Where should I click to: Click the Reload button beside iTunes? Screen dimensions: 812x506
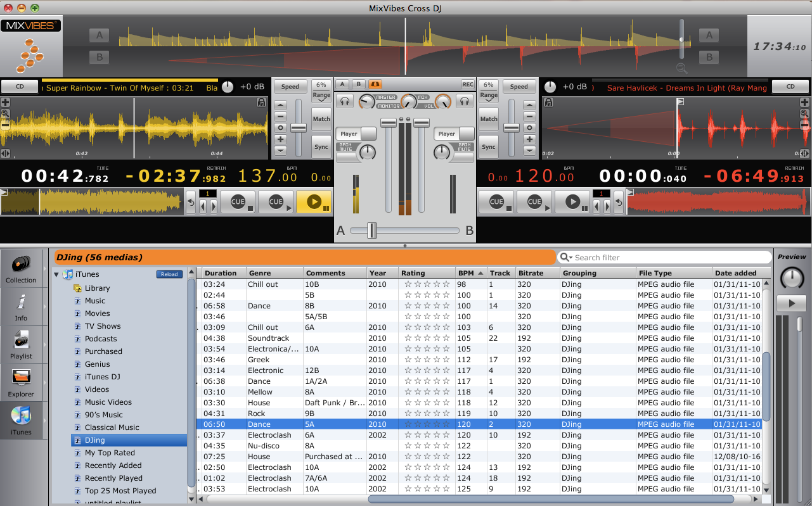(169, 274)
